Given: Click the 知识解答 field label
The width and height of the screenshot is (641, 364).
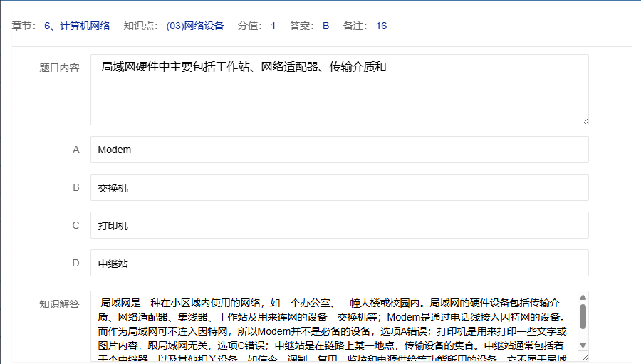Looking at the screenshot, I should click(x=59, y=304).
